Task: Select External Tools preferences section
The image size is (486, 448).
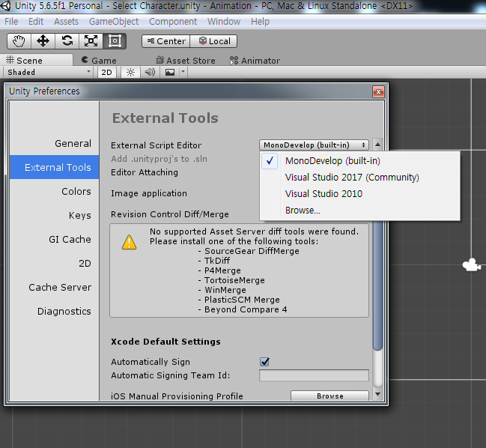Action: (x=54, y=167)
